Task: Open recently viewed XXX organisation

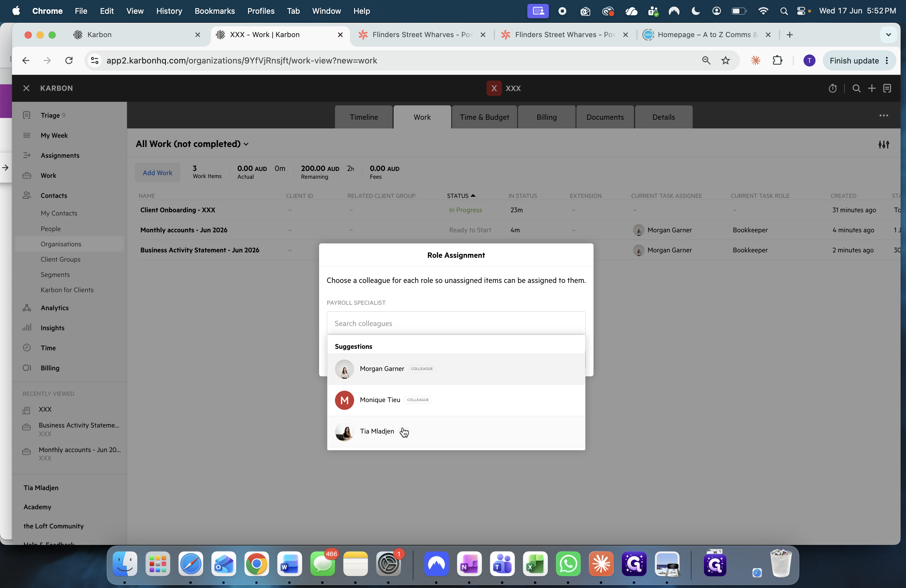Action: 45,409
